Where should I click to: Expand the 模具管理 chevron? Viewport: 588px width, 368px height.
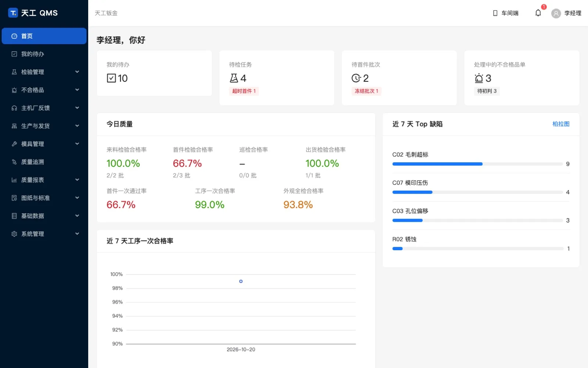77,144
